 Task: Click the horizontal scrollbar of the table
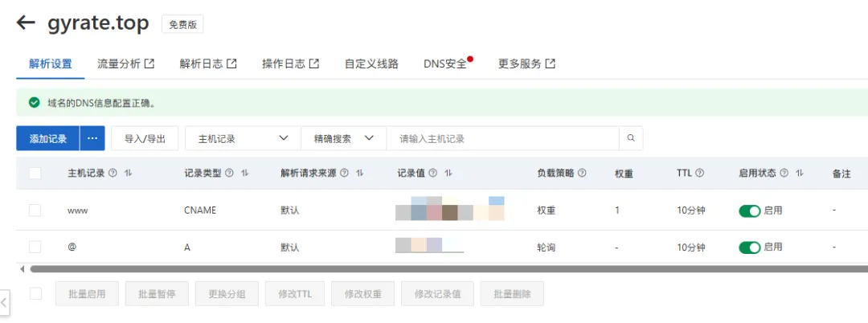tap(448, 269)
